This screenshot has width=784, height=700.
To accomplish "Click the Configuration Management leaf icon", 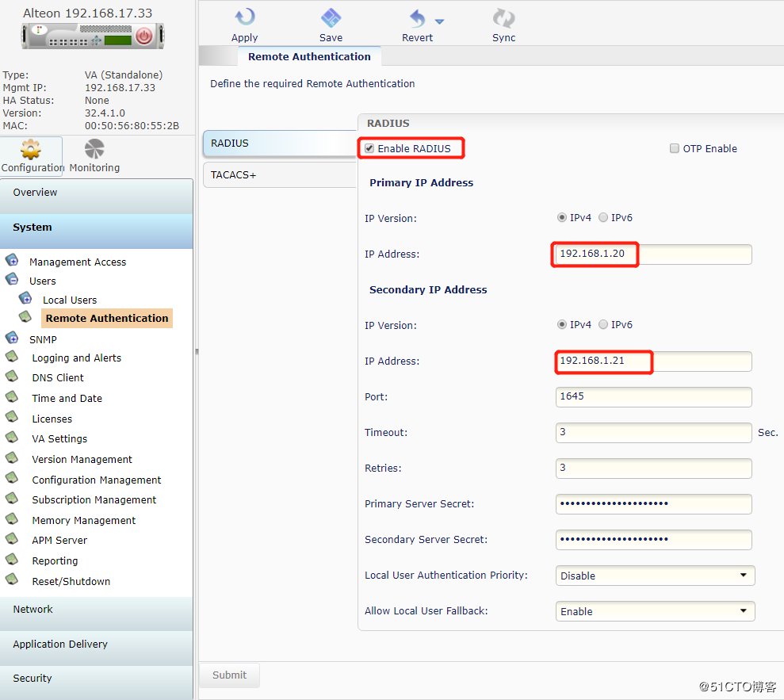I will point(12,478).
